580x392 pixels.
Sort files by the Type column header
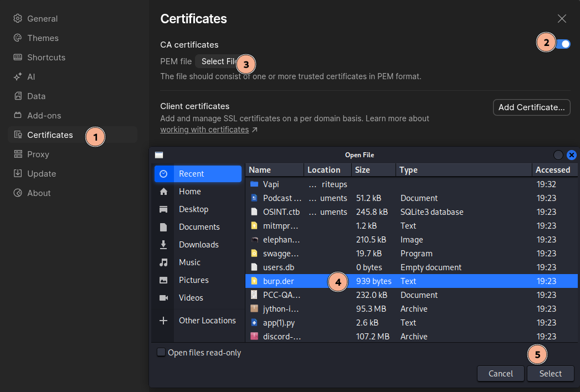pyautogui.click(x=464, y=170)
